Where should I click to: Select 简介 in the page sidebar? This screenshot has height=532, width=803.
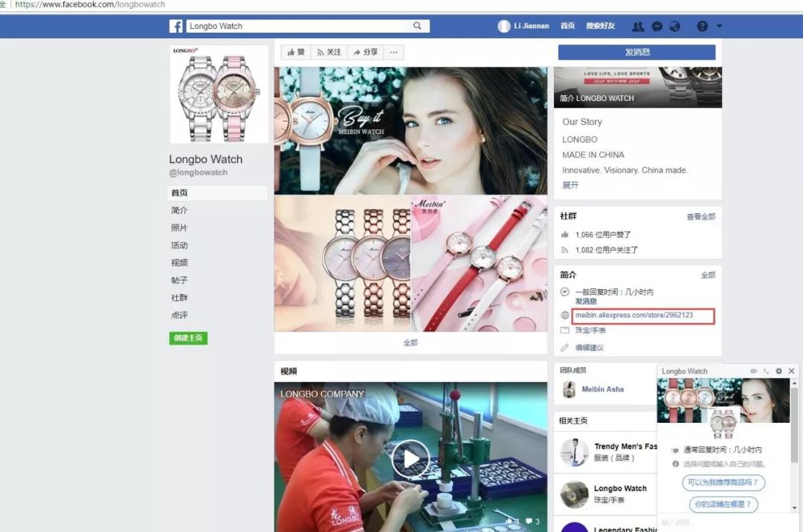pyautogui.click(x=180, y=210)
